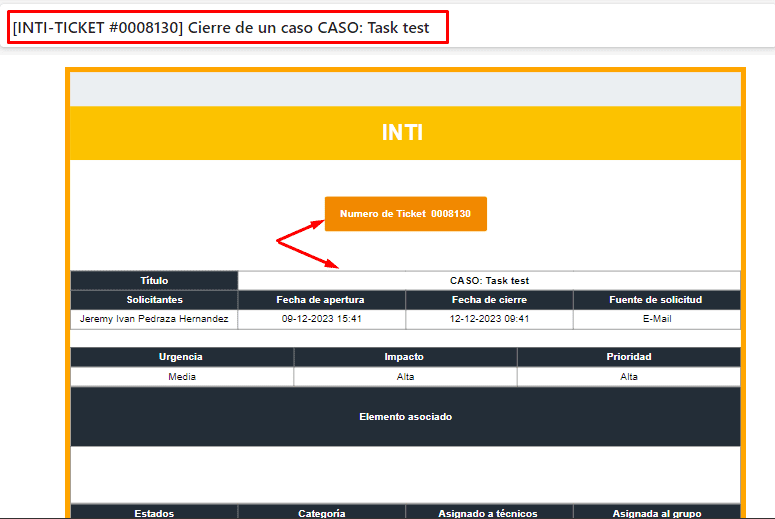
Task: Select closing date 12-12-2023 09:41
Action: 489,319
